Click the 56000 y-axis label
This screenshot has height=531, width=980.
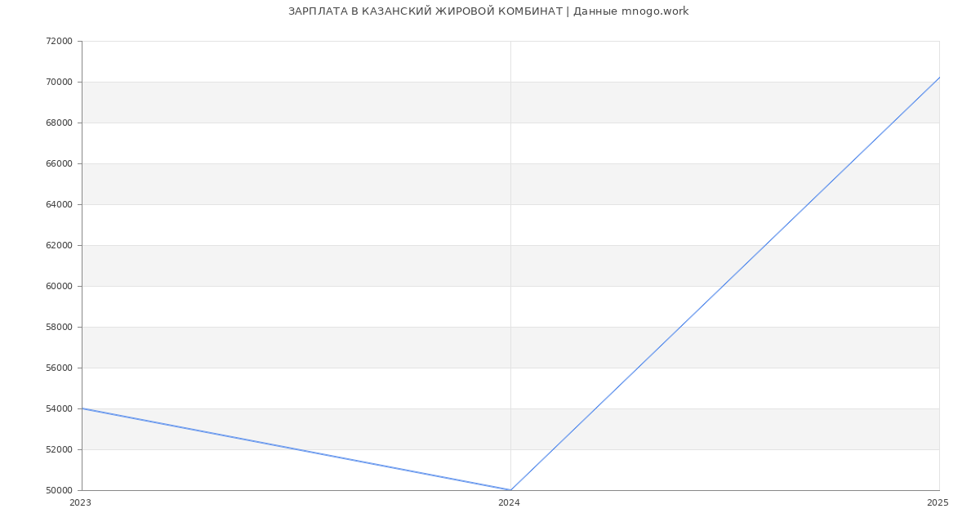tap(60, 368)
